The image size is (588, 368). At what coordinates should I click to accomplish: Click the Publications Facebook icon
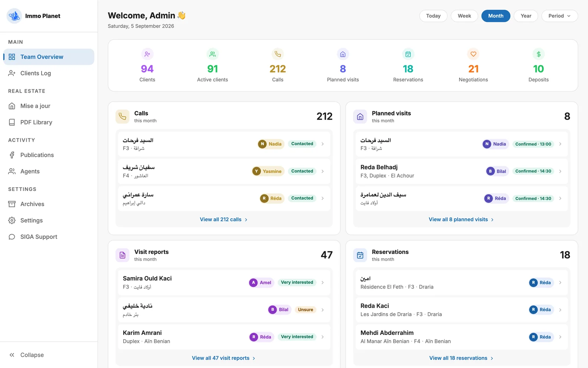tap(12, 155)
